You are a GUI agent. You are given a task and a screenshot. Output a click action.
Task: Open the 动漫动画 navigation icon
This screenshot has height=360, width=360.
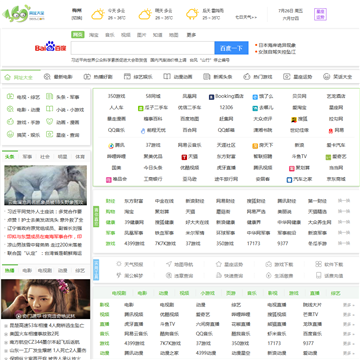[x=167, y=77]
